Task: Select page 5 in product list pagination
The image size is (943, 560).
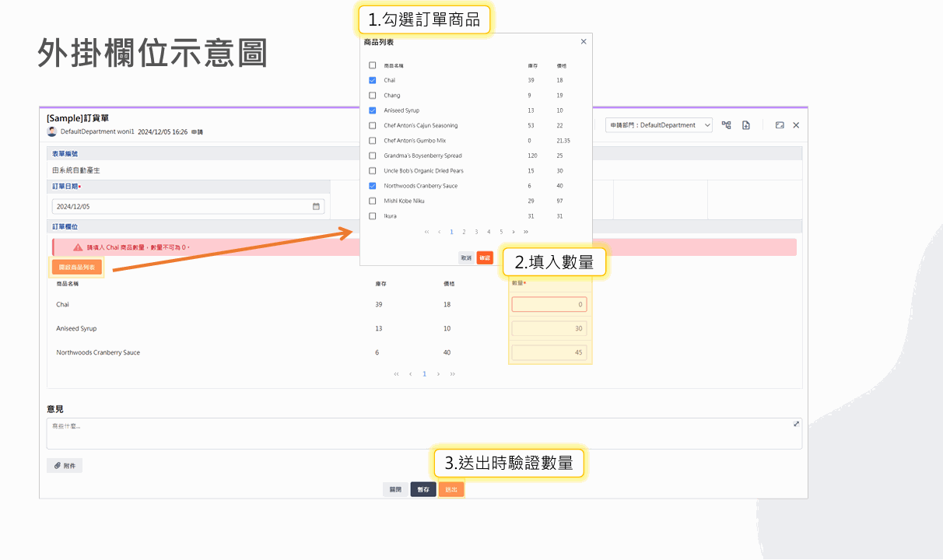Action: (501, 232)
